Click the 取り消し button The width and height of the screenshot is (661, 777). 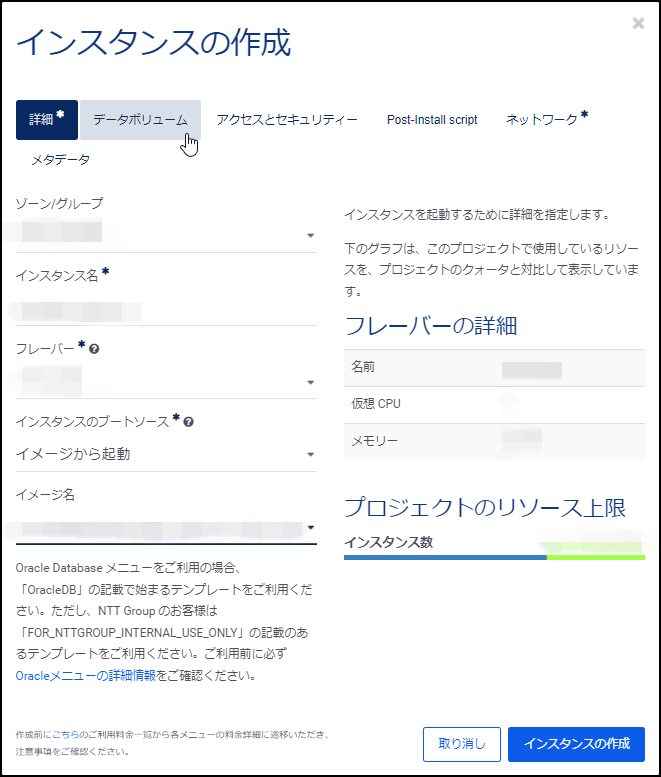point(462,744)
